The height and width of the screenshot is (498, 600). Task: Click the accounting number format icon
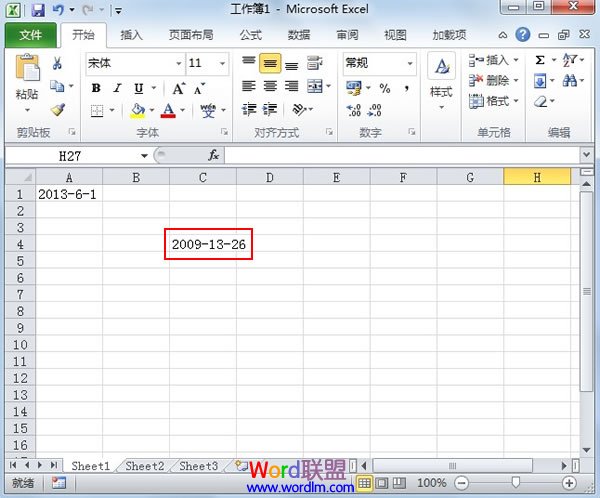[354, 88]
